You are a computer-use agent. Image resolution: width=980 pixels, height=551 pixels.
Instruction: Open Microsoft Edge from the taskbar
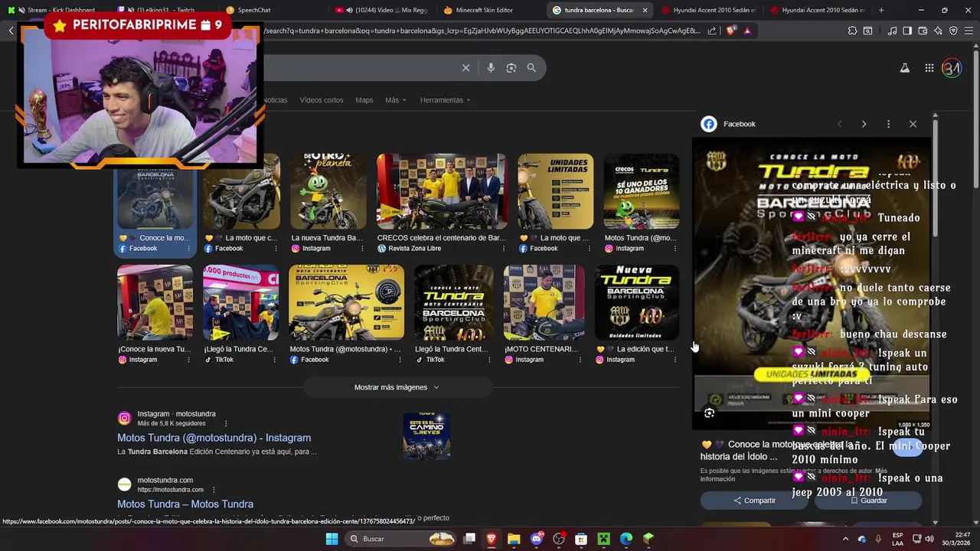point(626,539)
